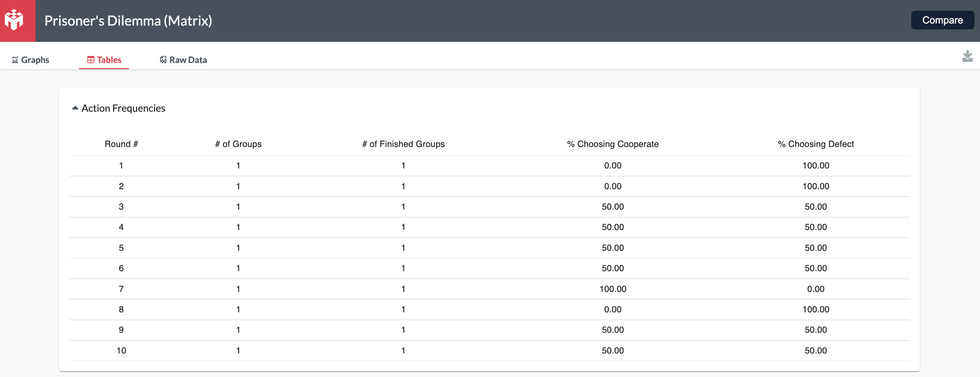Click round 1 number of groups cell
The height and width of the screenshot is (377, 980).
(238, 166)
